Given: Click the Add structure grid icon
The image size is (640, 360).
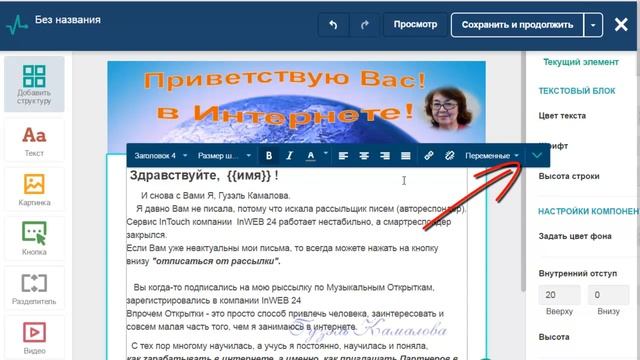Looking at the screenshot, I should click(x=34, y=76).
